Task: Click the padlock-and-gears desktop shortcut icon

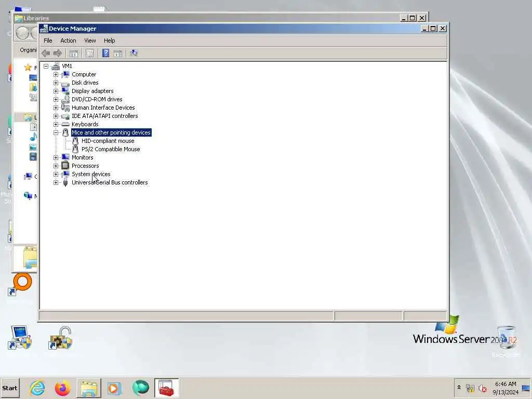Action: click(60, 338)
